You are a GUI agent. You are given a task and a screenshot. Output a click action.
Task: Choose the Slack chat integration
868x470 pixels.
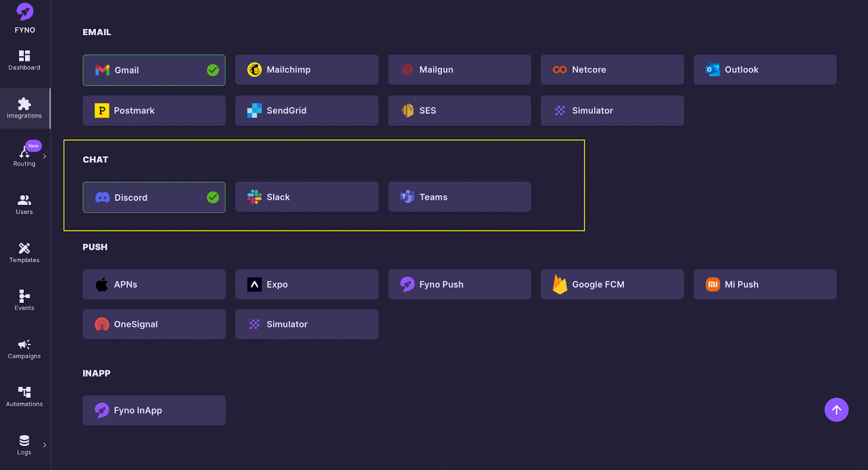pos(307,197)
